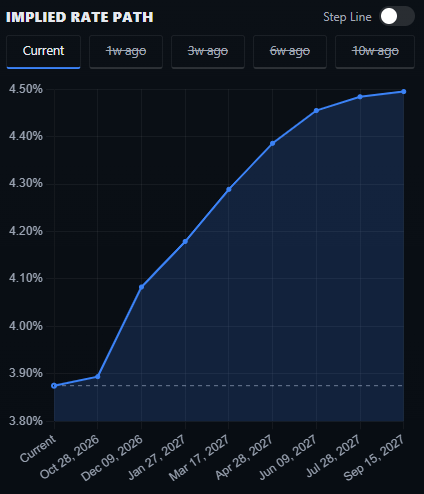424x494 pixels.
Task: Click the 4.10% y-axis label
Action: 26,278
